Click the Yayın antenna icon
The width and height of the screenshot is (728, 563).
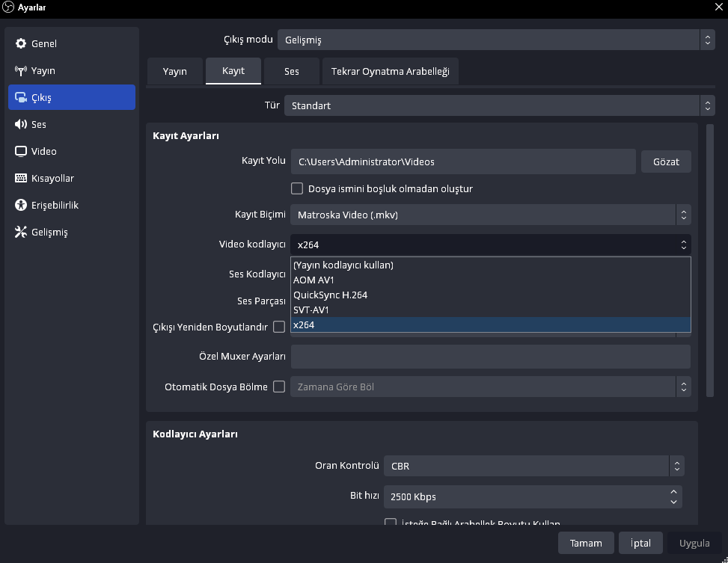pos(21,71)
